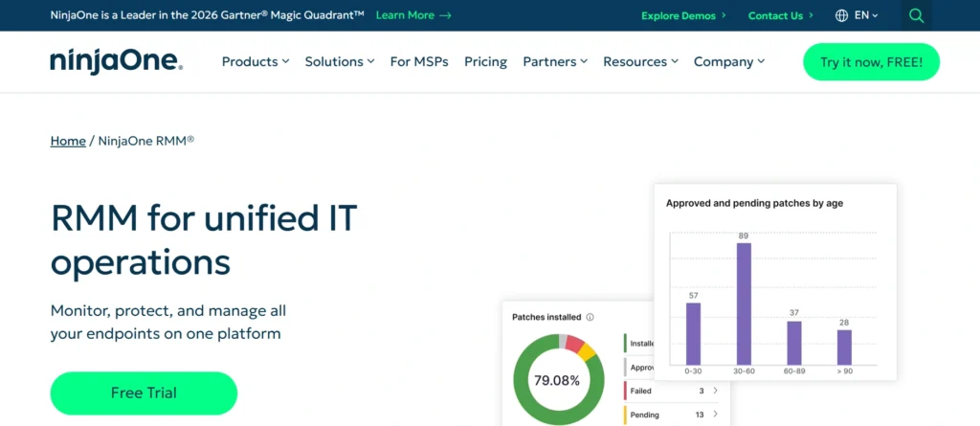The height and width of the screenshot is (426, 980).
Task: Click the Pending count 13
Action: coord(700,415)
